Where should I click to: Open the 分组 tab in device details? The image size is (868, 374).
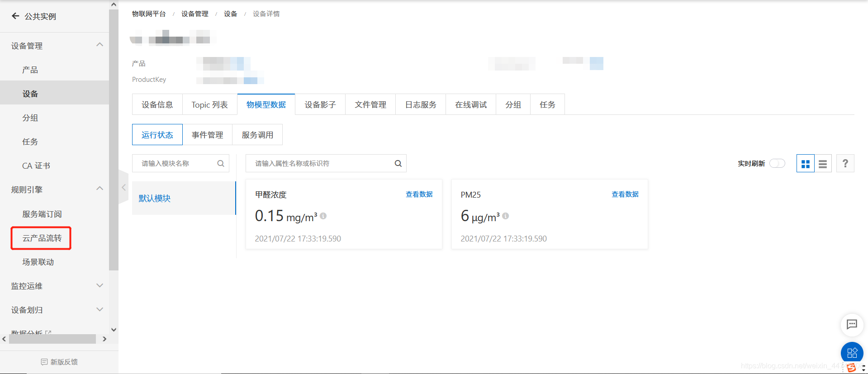click(x=513, y=104)
